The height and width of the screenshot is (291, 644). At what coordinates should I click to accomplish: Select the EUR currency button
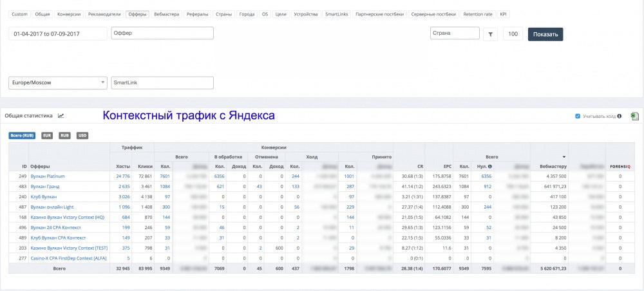47,135
